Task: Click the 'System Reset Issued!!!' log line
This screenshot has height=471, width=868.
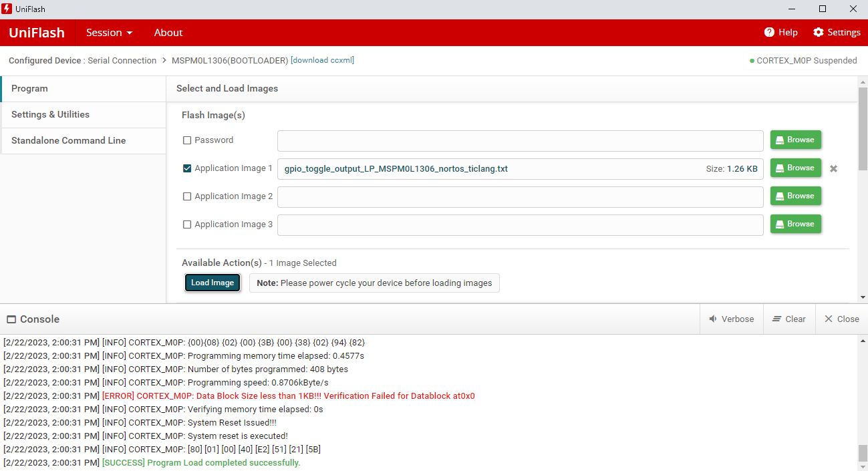Action: (x=140, y=423)
